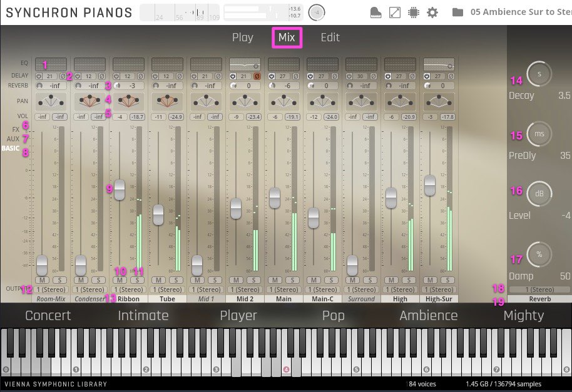
Task: Solo the High-Sur channel
Action: coord(447,280)
